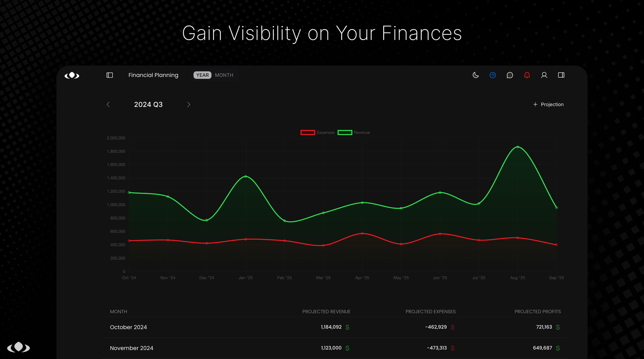This screenshot has width=644, height=359.
Task: Open the user profile icon
Action: coord(544,75)
